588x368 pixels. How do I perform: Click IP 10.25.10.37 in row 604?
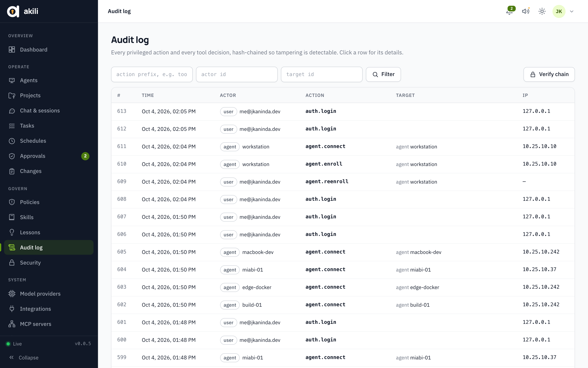539,269
